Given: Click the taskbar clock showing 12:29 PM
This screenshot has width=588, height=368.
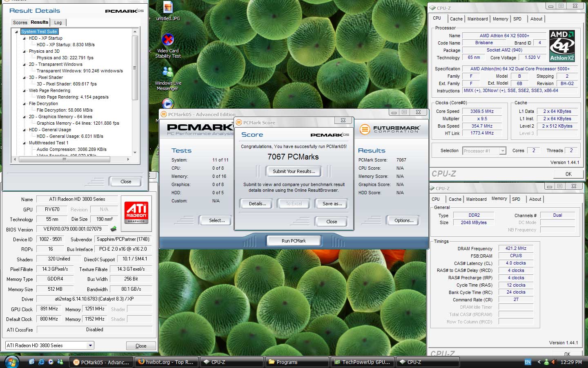Looking at the screenshot, I should 571,362.
